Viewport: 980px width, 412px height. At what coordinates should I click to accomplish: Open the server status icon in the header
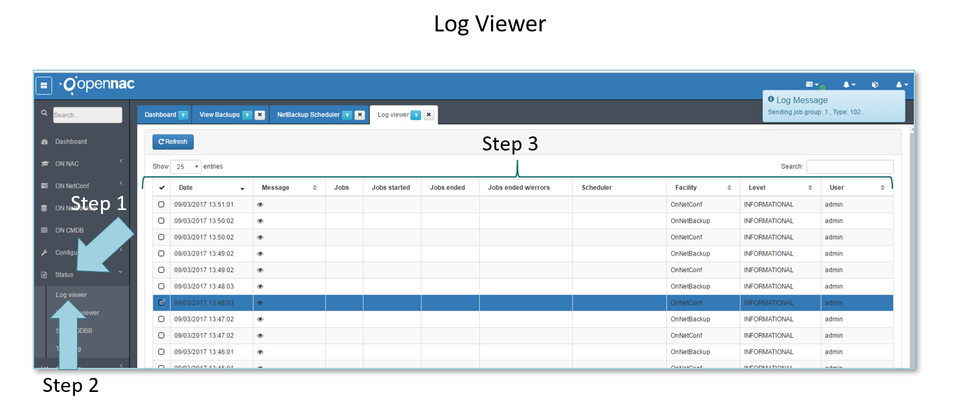click(812, 85)
